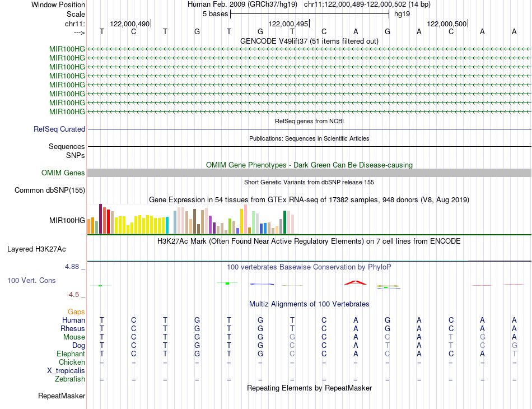Click the Dog species label
The width and height of the screenshot is (532, 409).
click(x=79, y=346)
